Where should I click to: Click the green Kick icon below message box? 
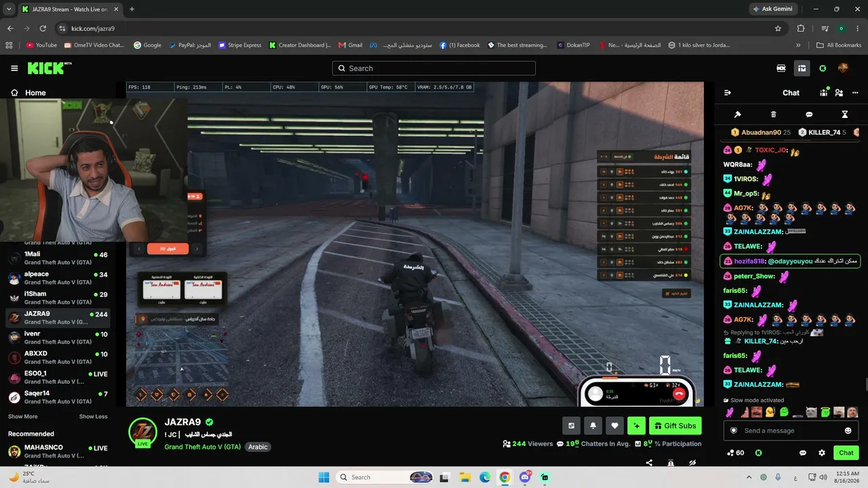[759, 453]
